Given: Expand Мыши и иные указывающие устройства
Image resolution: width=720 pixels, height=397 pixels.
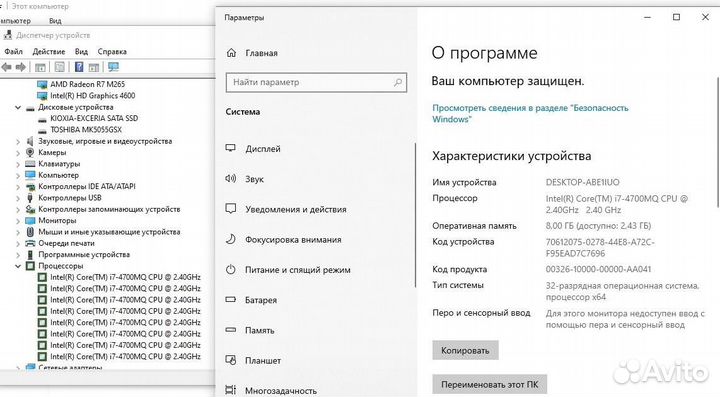Looking at the screenshot, I should (x=18, y=232).
